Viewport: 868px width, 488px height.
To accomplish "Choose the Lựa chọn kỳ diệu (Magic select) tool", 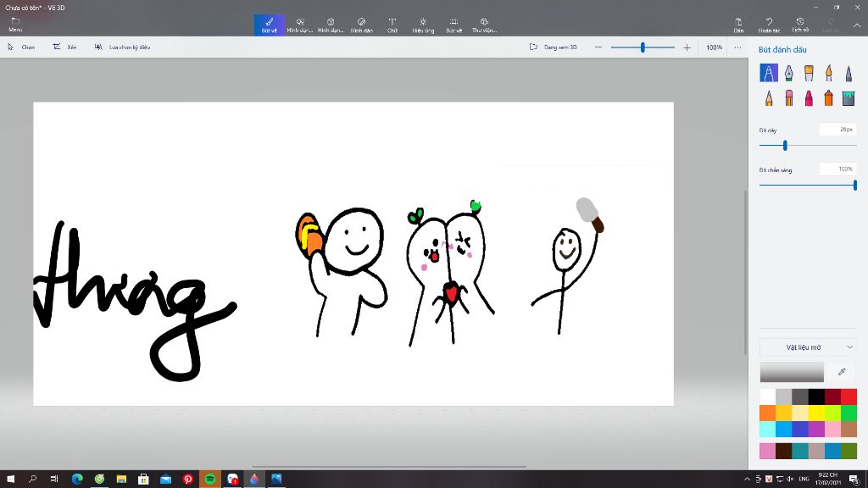I will 122,47.
